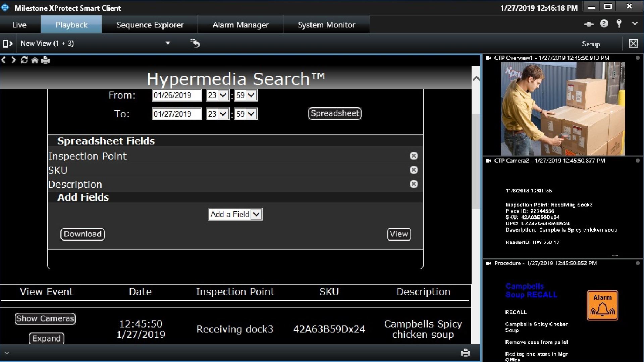
Task: Click the Procedure pane status dot indicator
Action: 638,263
